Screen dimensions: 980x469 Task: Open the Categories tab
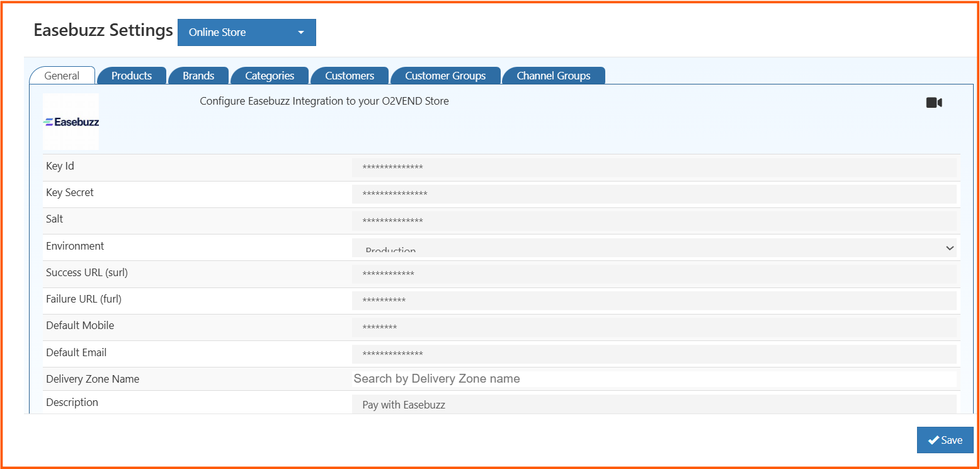270,75
